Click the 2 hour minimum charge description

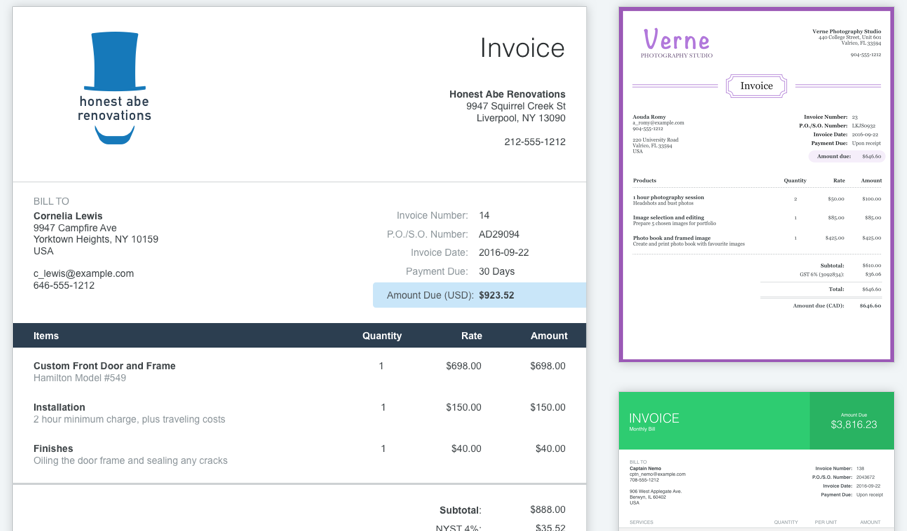click(129, 419)
